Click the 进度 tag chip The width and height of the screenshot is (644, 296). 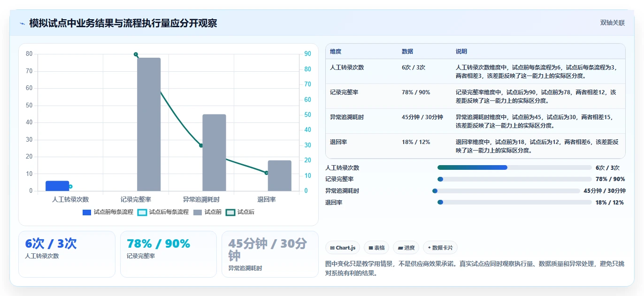tap(406, 248)
